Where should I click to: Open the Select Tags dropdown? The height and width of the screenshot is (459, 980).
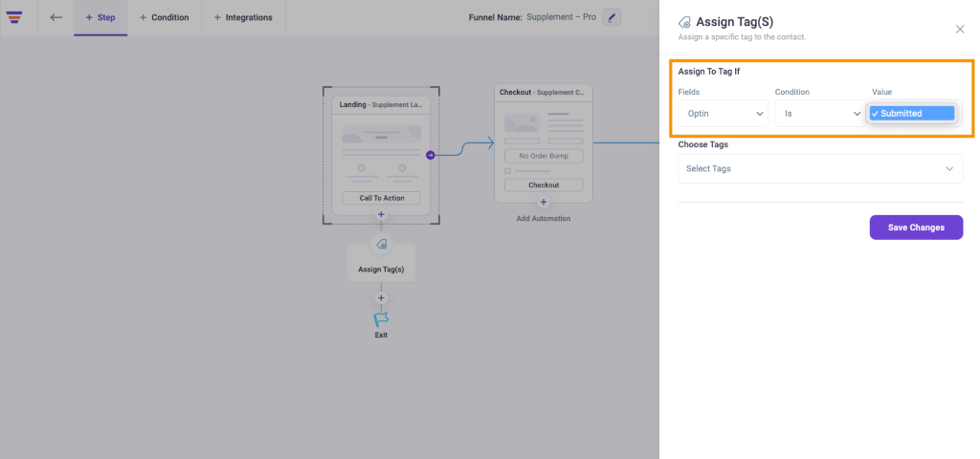coord(820,168)
